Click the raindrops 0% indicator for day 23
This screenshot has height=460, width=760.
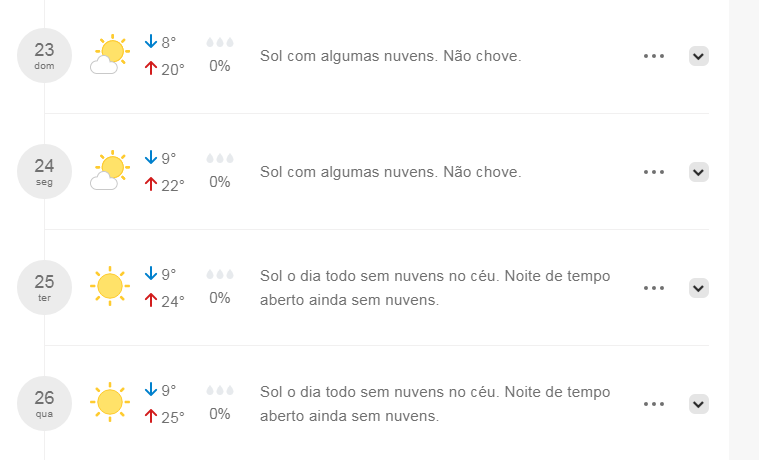[220, 55]
